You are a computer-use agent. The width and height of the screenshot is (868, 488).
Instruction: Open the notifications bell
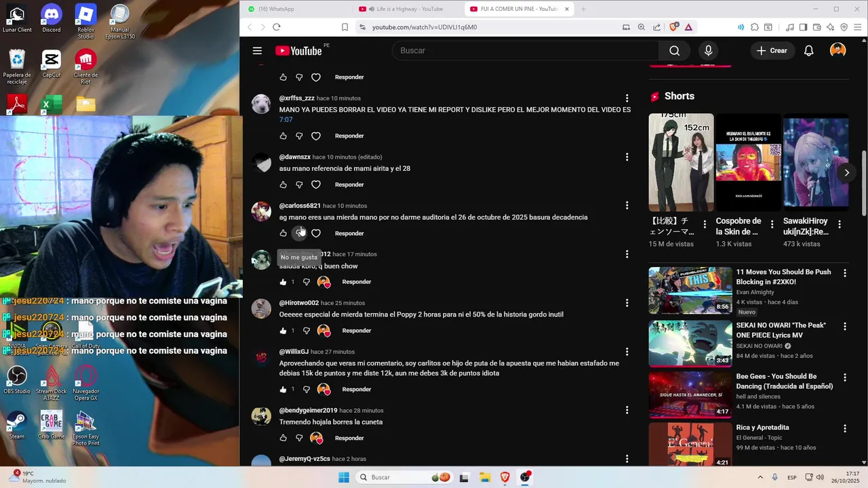point(808,51)
